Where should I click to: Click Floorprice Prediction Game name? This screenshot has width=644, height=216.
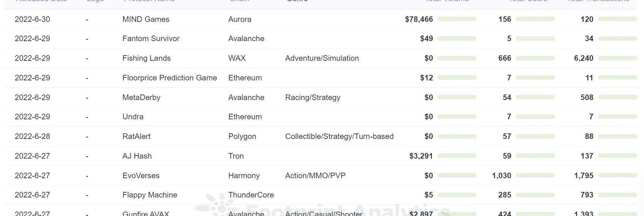pyautogui.click(x=170, y=78)
